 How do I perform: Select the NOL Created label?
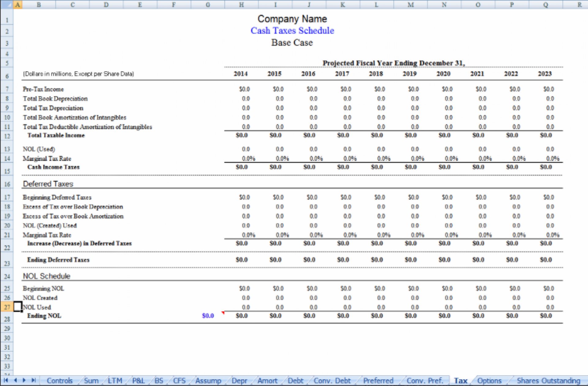pyautogui.click(x=40, y=298)
